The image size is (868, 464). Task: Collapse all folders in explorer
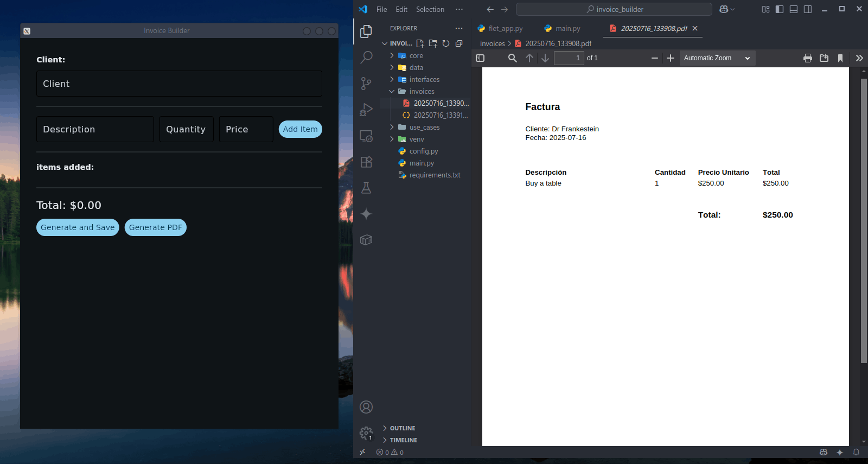[x=459, y=43]
